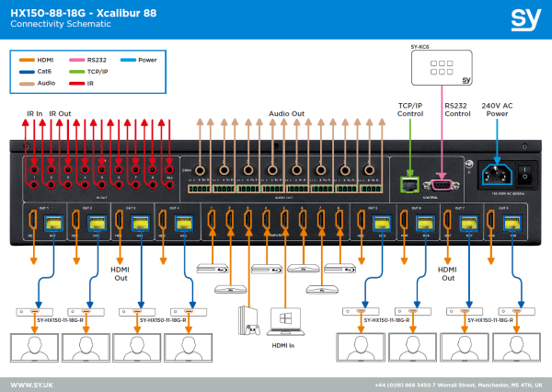This screenshot has height=392, width=552.
Task: Click the 'Audio Out' label above tan arrows
Action: coord(286,114)
